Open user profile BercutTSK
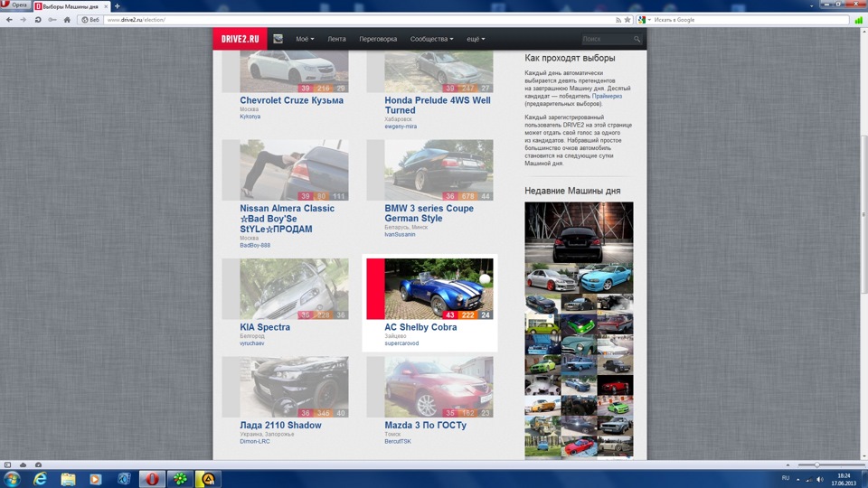The image size is (868, 488). point(398,441)
